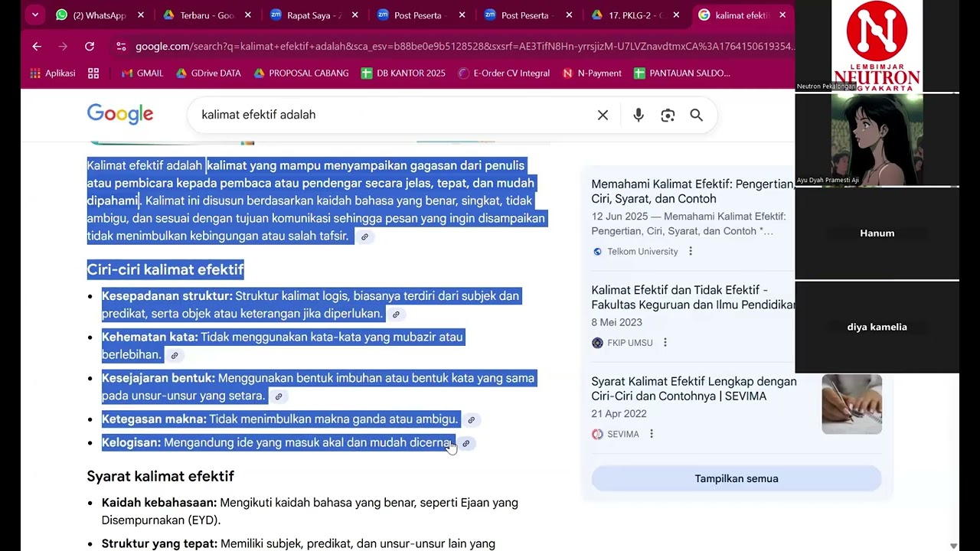Viewport: 980px width, 551px height.
Task: Close the WhatsApp tab
Action: point(141,15)
